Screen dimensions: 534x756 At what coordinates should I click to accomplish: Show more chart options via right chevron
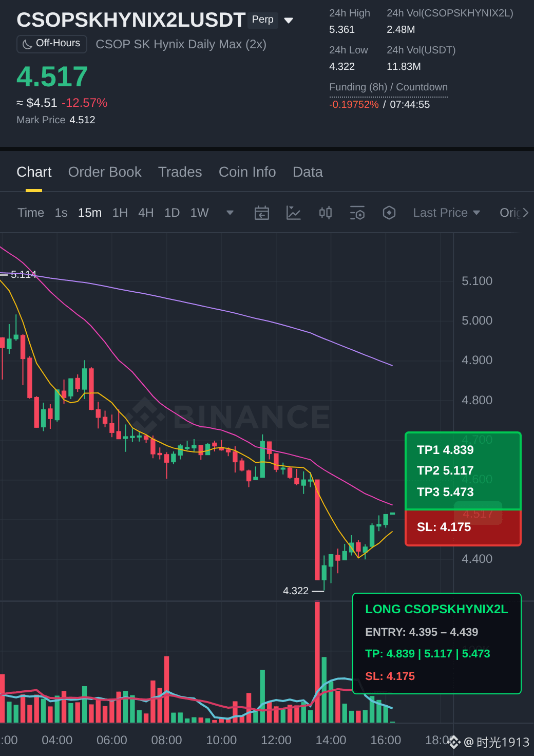[526, 213]
